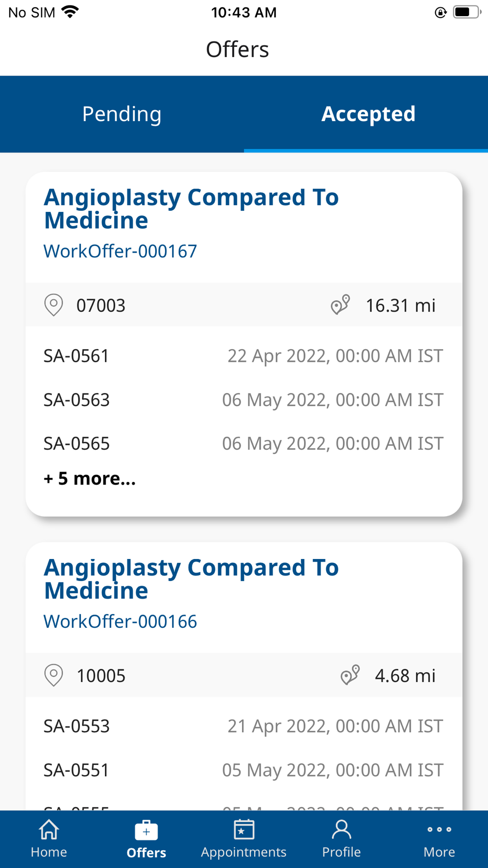Open the SA-0565 appointment entry
This screenshot has height=868, width=488.
coord(243,443)
